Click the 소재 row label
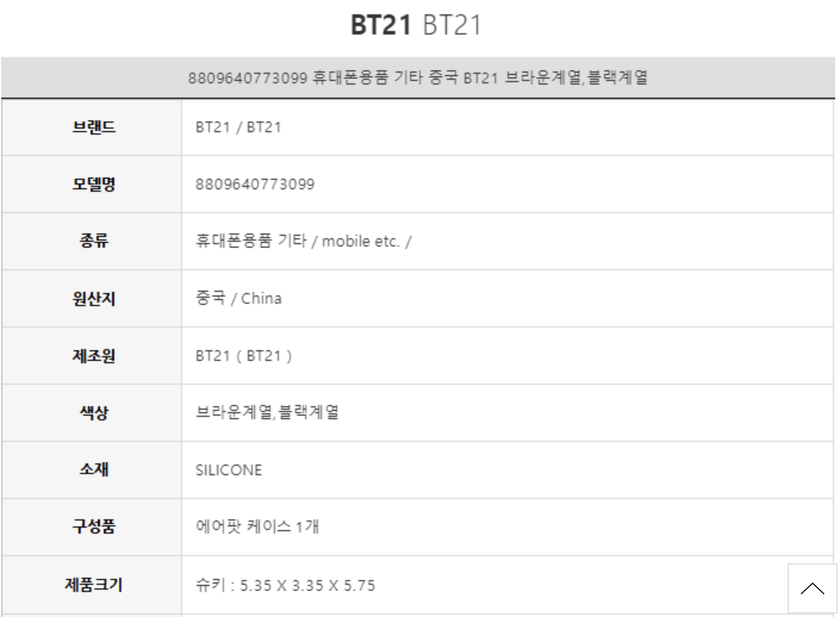Viewport: 840px width, 617px height. (94, 469)
